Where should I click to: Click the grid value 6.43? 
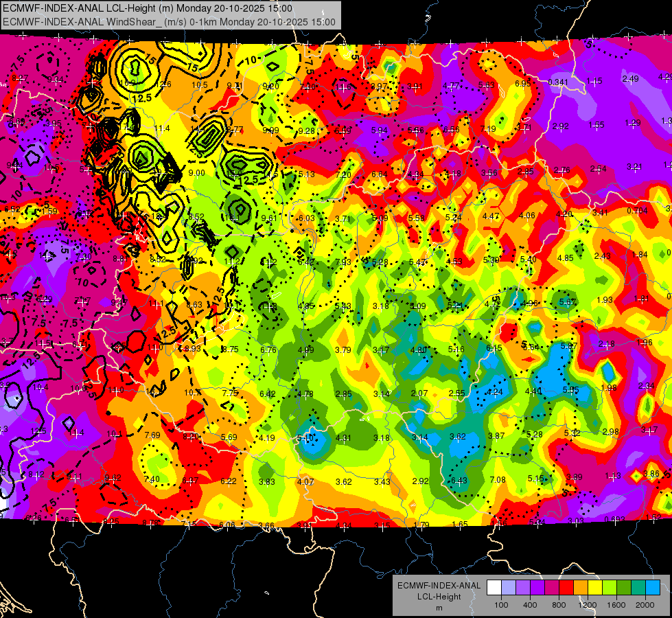coord(459,480)
